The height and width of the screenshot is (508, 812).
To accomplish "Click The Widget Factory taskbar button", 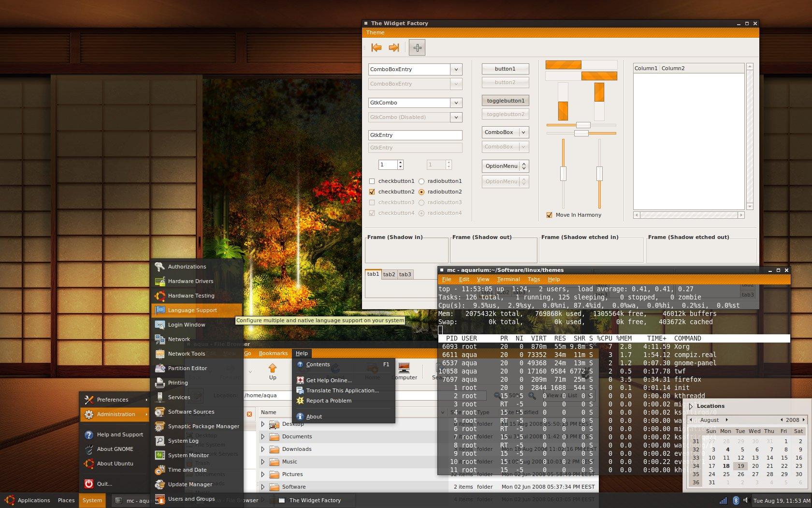I will (x=315, y=500).
